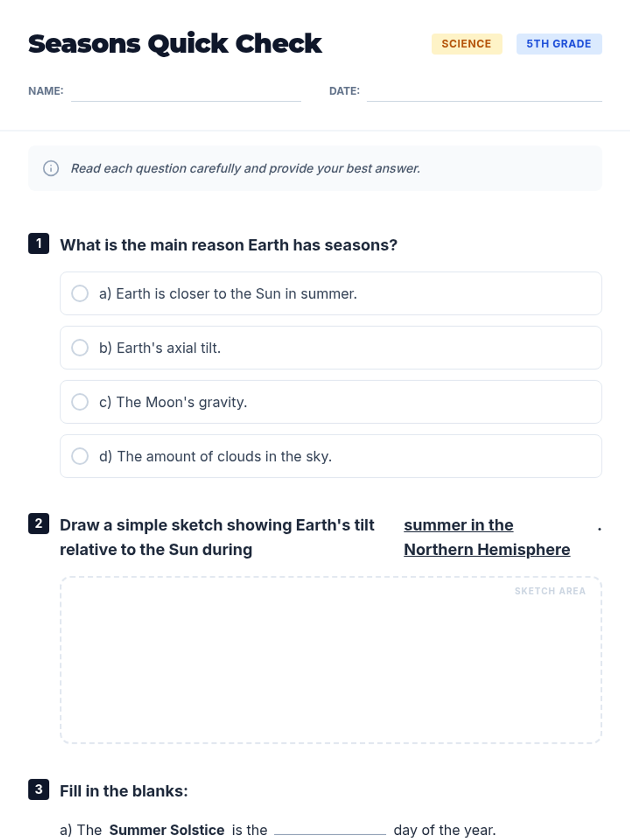Click the 5TH GRADE tag
Screen dimensions: 630x840
(x=559, y=44)
